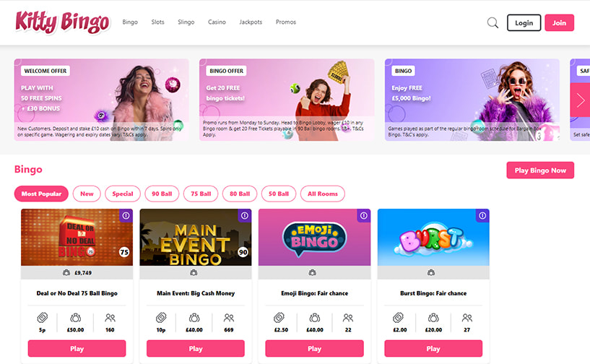590x364 pixels.
Task: Open the Jackpots menu
Action: click(x=251, y=22)
